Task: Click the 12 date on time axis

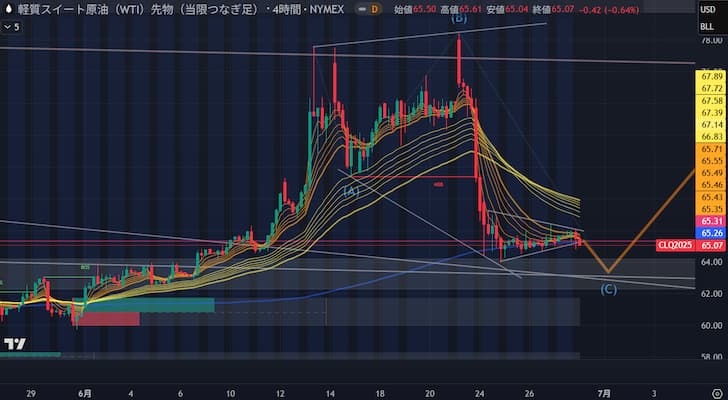Action: coord(280,394)
